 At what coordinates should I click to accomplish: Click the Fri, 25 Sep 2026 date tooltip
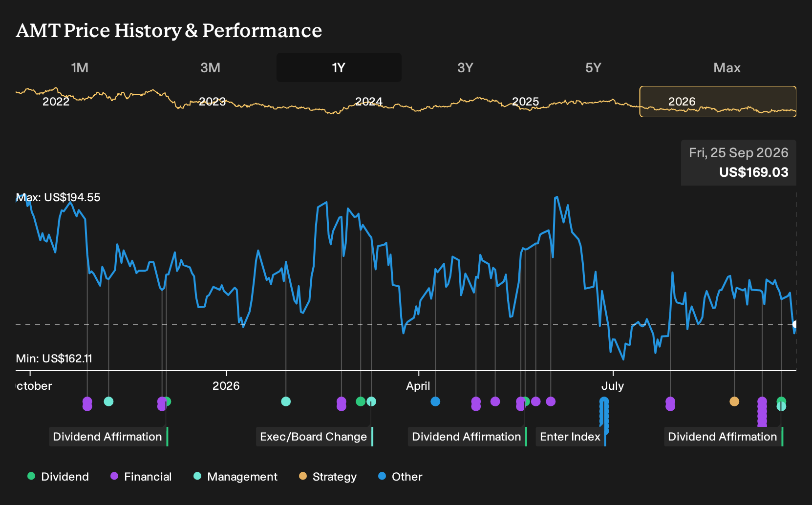(x=739, y=153)
